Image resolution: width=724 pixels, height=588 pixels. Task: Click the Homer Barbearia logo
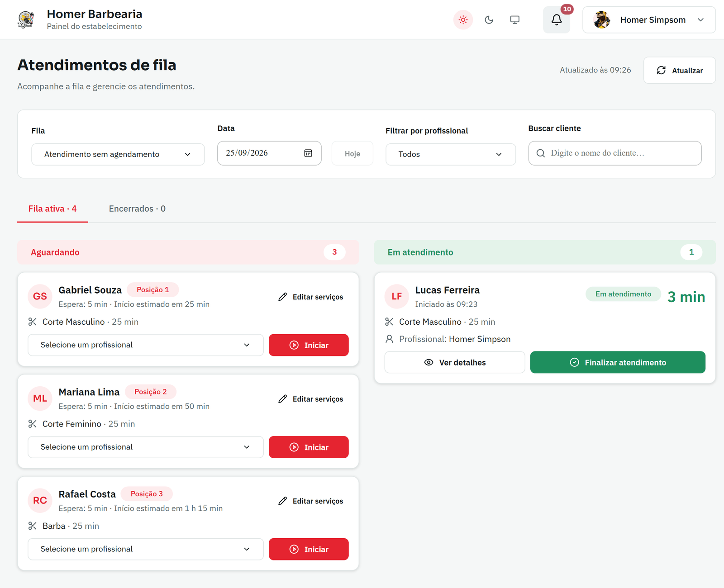(x=26, y=20)
